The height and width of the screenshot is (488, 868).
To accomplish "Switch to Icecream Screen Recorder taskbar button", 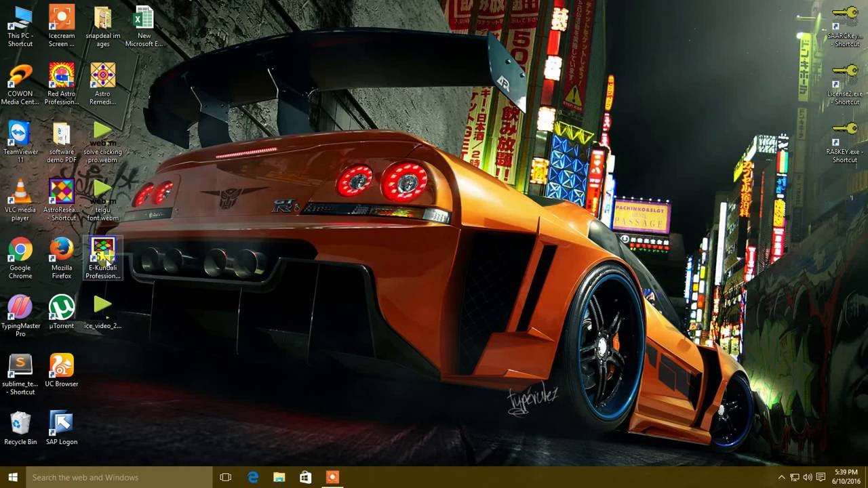I will pyautogui.click(x=332, y=477).
